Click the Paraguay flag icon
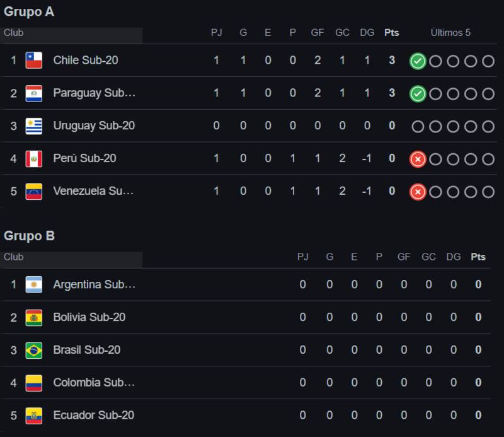 [33, 93]
